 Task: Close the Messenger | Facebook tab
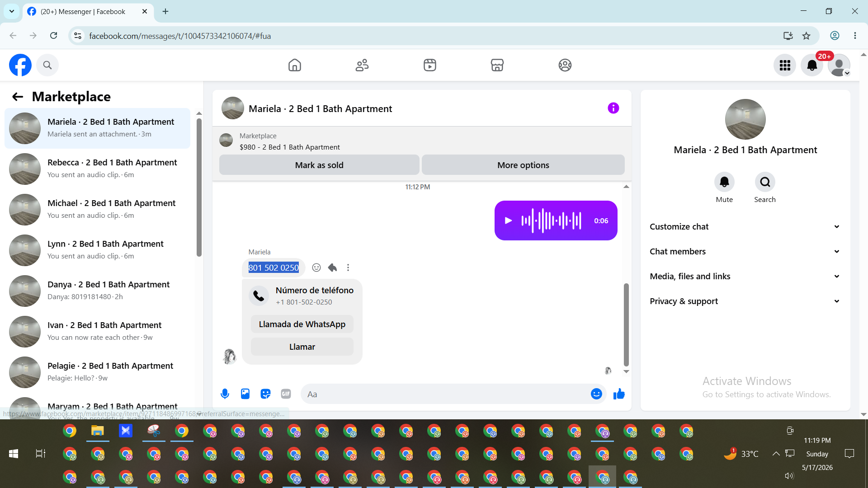click(145, 11)
